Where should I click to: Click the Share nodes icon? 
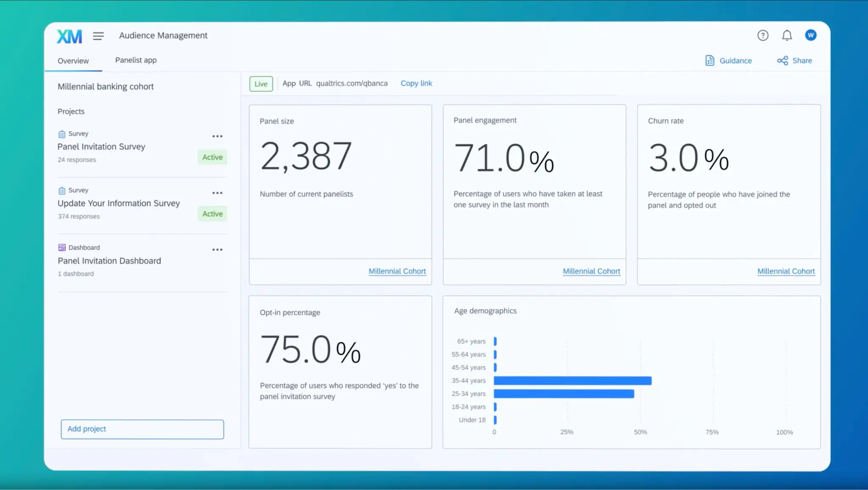pos(782,61)
